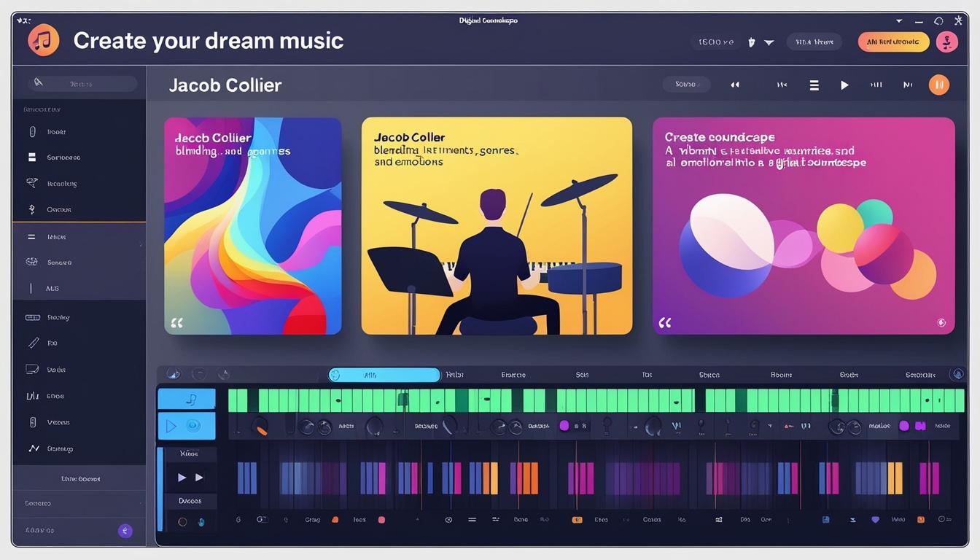
Task: Adjust the mixer knob with the orange indicator
Action: 259,426
